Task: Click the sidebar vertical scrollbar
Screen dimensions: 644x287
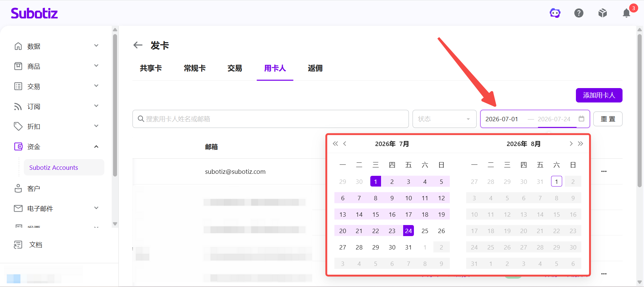Action: [115, 105]
